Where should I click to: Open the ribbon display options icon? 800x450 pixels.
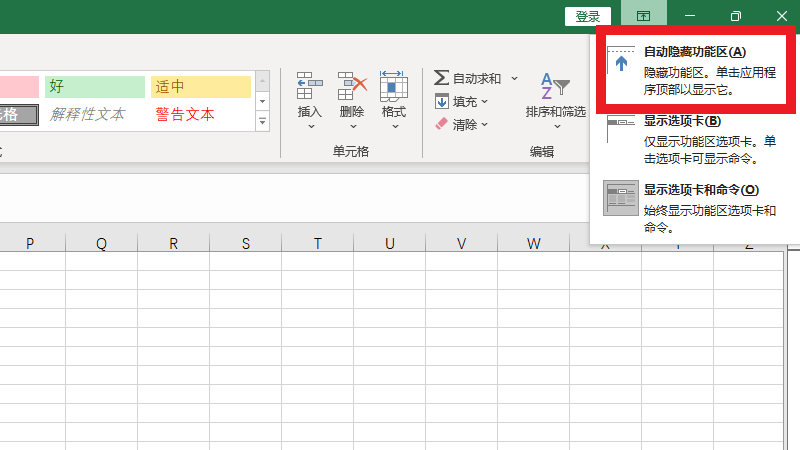click(643, 16)
